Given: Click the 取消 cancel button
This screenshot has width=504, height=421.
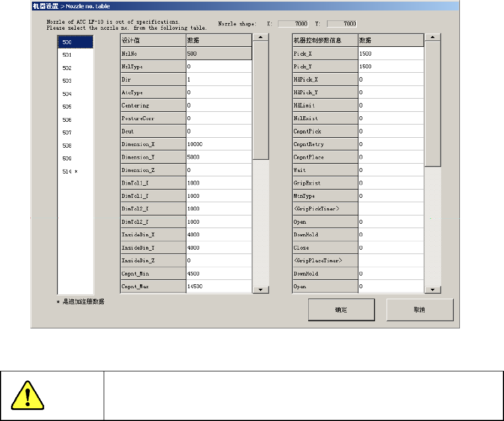Looking at the screenshot, I should 420,310.
